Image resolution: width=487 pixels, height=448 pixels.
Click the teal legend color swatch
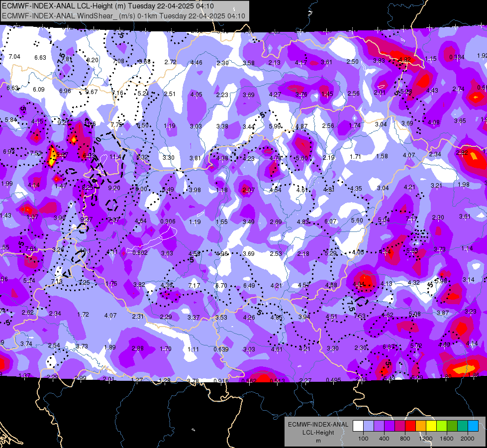point(463,426)
